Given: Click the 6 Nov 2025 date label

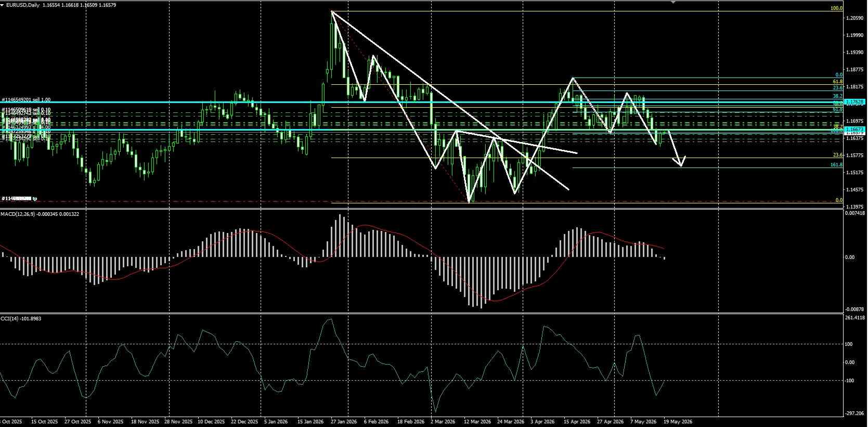Looking at the screenshot, I should pyautogui.click(x=111, y=422).
